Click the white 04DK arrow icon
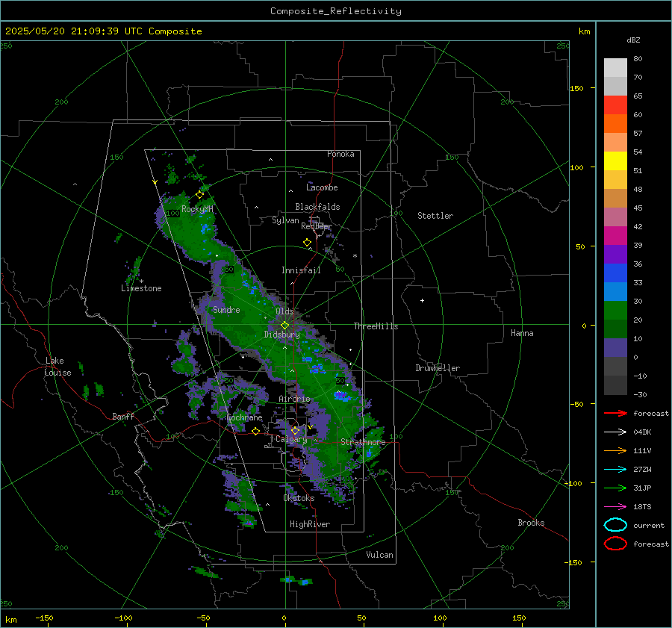672x628 pixels. click(x=615, y=432)
